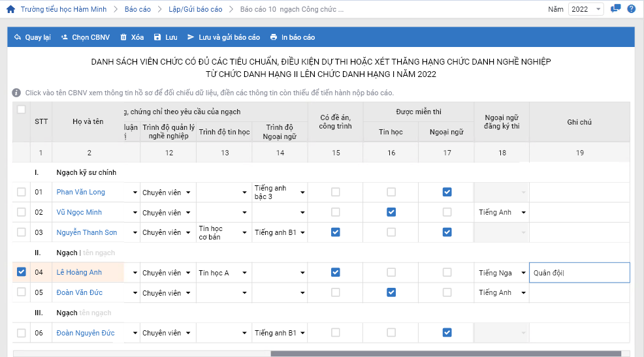Click the Quay lại back arrow icon
Viewport: 644px width, 357px height.
click(18, 38)
